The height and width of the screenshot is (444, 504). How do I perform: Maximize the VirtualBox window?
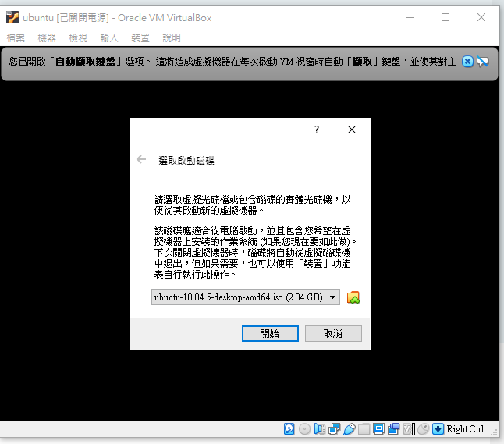coord(445,17)
